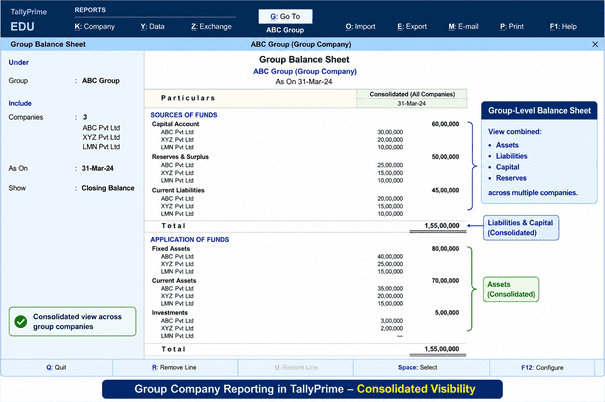Open the E: Export menu
Screen dimensions: 605x402
(412, 27)
